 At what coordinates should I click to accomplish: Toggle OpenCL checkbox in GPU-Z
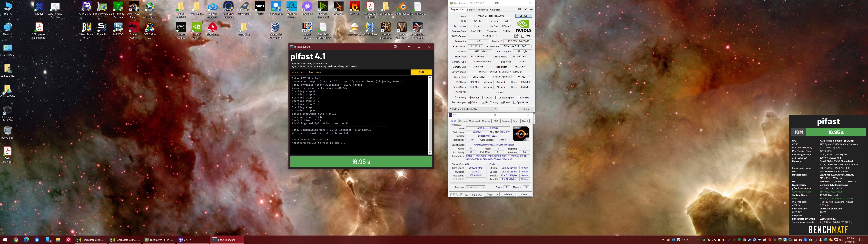click(x=469, y=98)
